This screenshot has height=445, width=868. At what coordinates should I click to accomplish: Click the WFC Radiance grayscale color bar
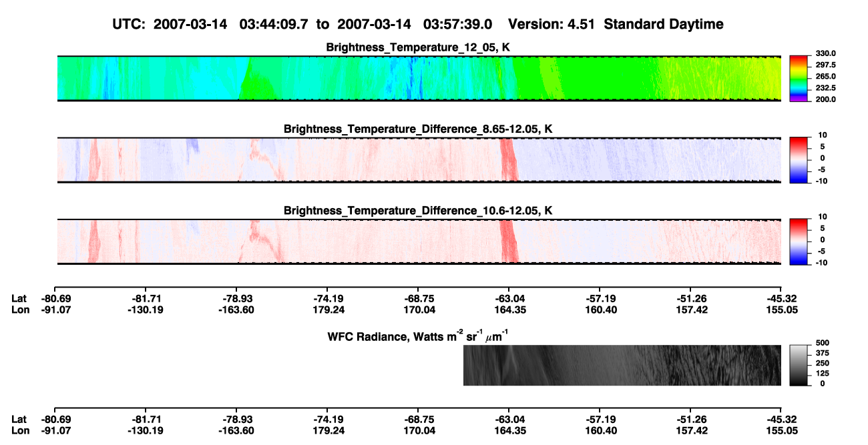point(799,365)
